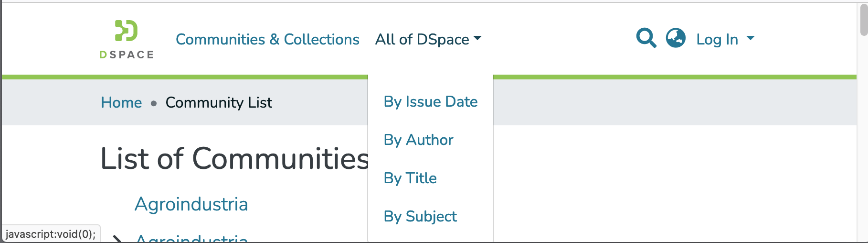Screen dimensions: 868x243
Task: Click the javascript:void(0) status bar text
Action: [x=51, y=234]
